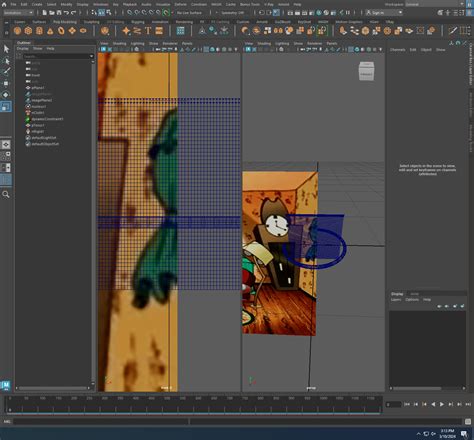Screen dimensions: 474x440
Task: Switch to the Rigging shelf tab
Action: 138,22
